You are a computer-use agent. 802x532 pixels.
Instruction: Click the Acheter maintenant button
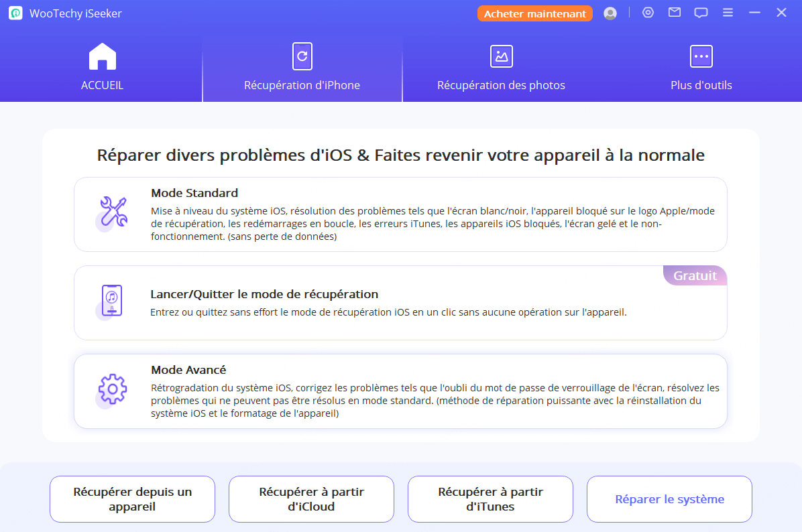point(534,13)
